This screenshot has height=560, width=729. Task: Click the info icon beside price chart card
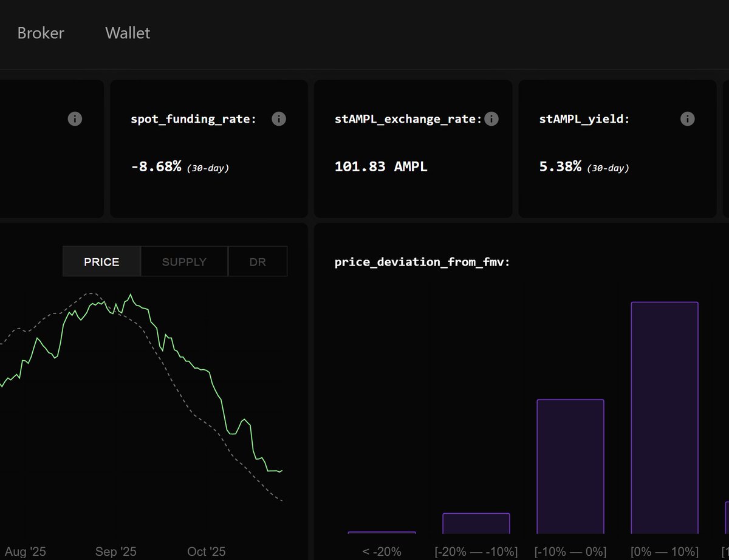pos(75,118)
